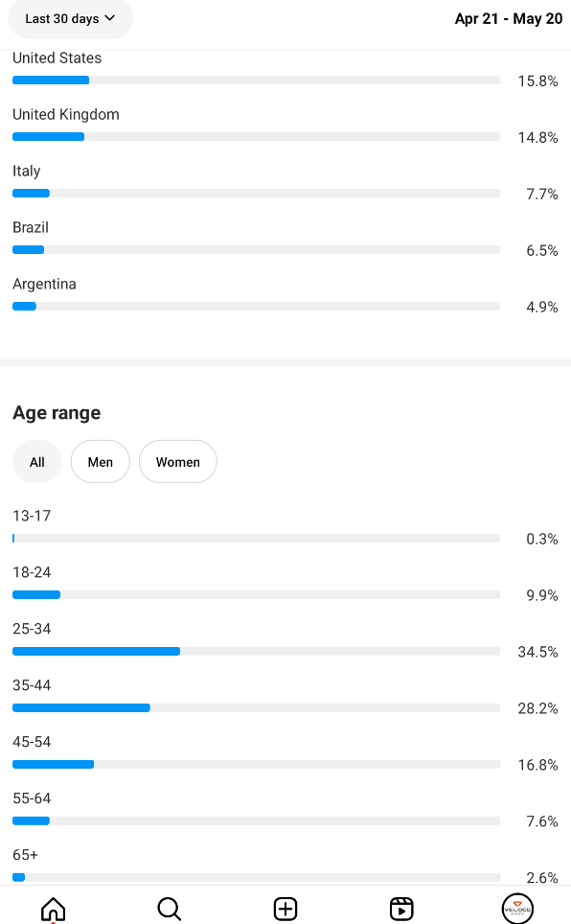The width and height of the screenshot is (571, 924).
Task: Open the profile avatar in bottom bar
Action: coord(517,908)
